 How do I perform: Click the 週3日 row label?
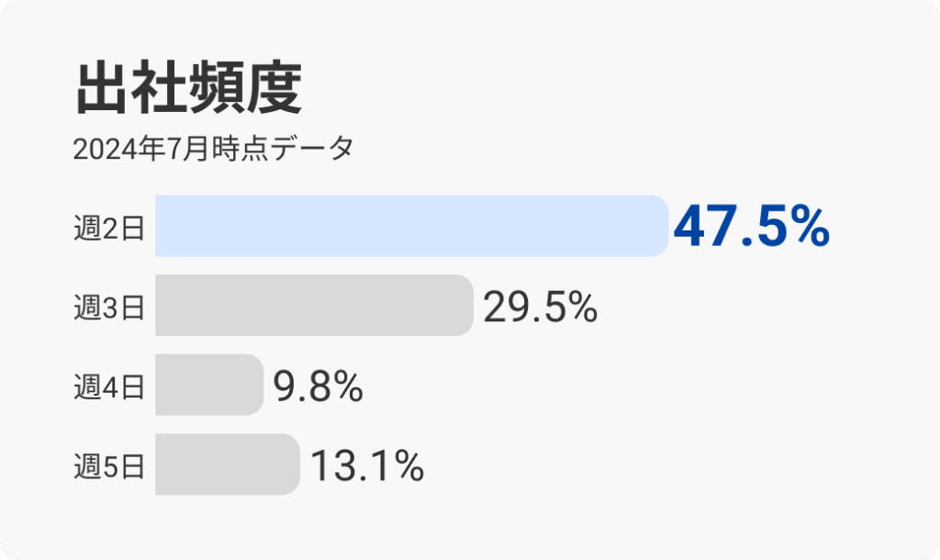pyautogui.click(x=109, y=307)
